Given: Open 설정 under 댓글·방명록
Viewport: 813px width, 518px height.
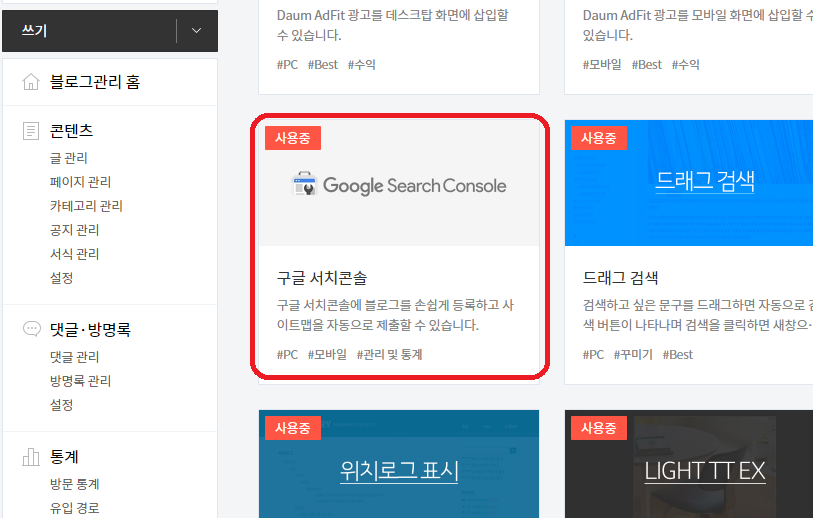Looking at the screenshot, I should (x=61, y=404).
